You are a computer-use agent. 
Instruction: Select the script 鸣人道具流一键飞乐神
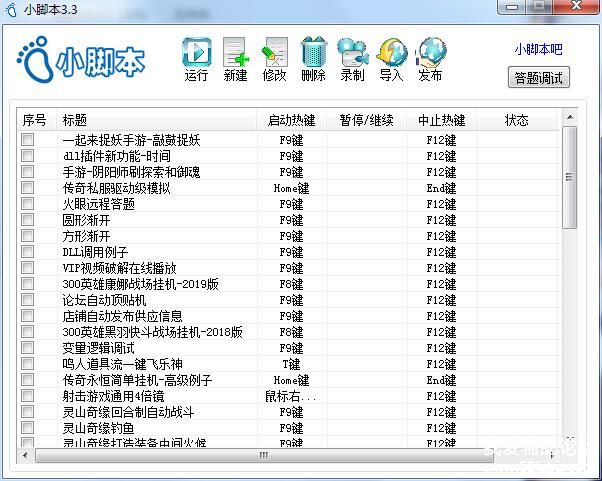click(122, 364)
